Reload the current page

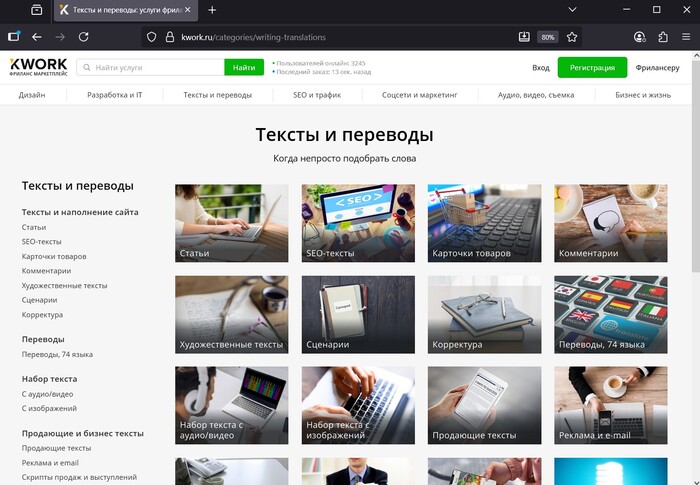83,37
